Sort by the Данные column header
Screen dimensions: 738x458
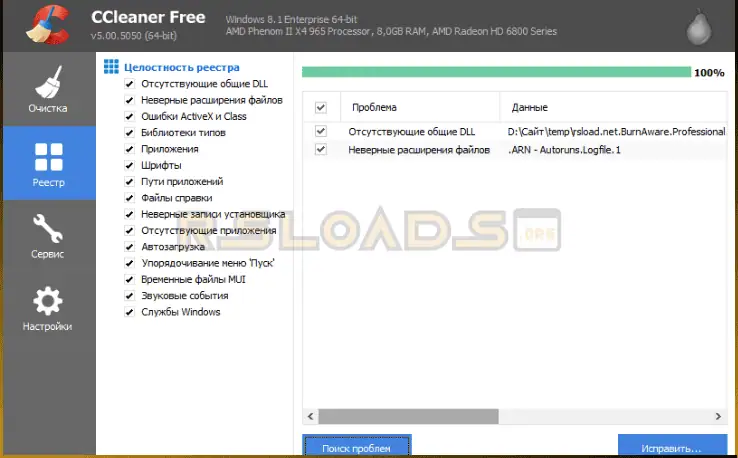tap(614, 107)
